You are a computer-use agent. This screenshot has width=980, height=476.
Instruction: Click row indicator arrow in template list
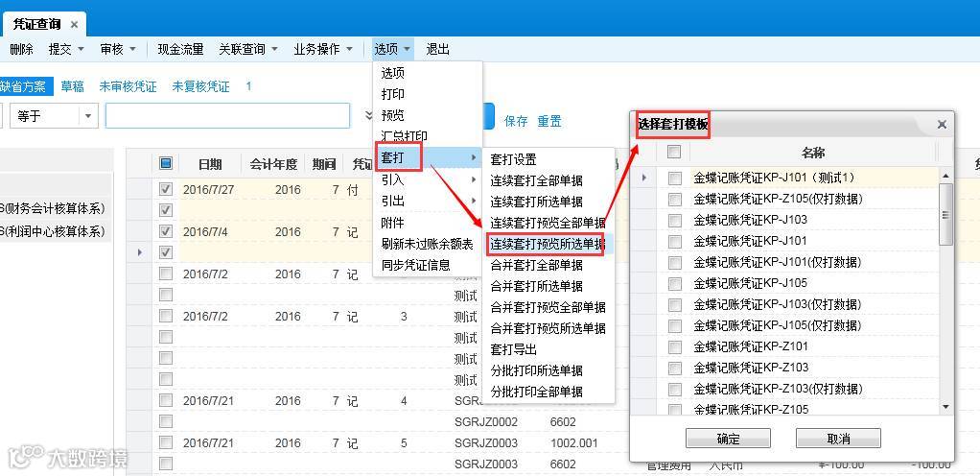click(643, 178)
